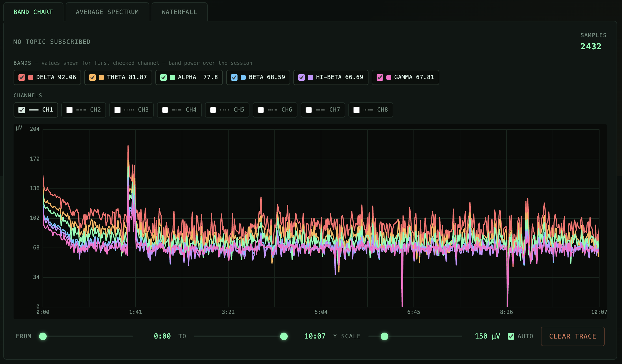This screenshot has width=622, height=364.
Task: Click the orange Theta color swatch
Action: 101,77
